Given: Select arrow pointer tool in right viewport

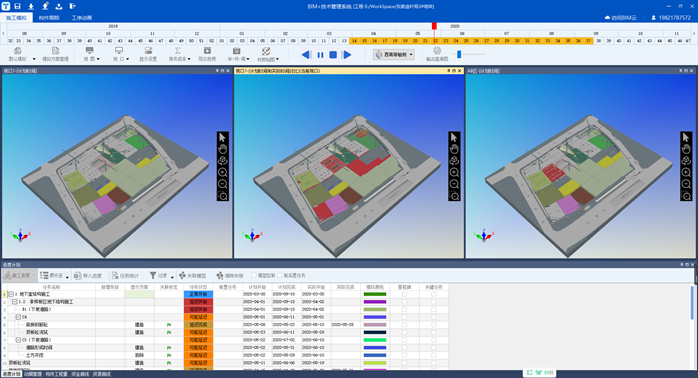Looking at the screenshot, I should (x=686, y=138).
